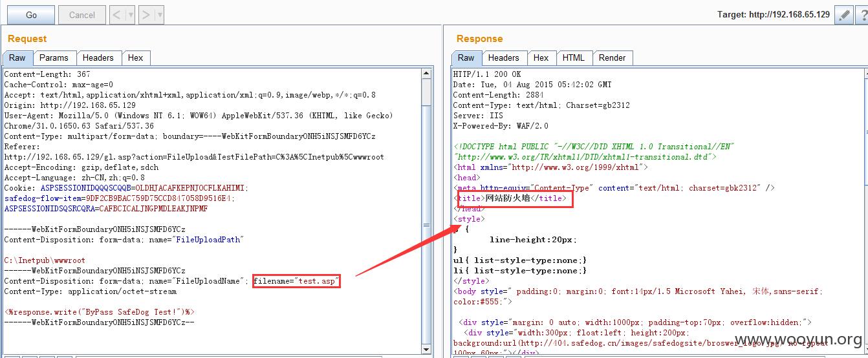Go forward to the next request in history
868x358 pixels.
tap(146, 14)
